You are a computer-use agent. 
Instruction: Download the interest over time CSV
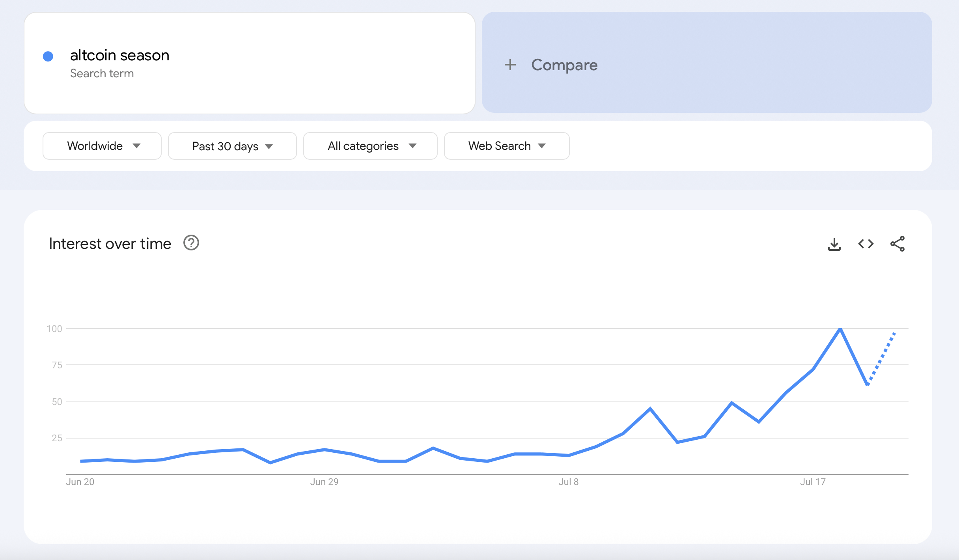point(834,244)
